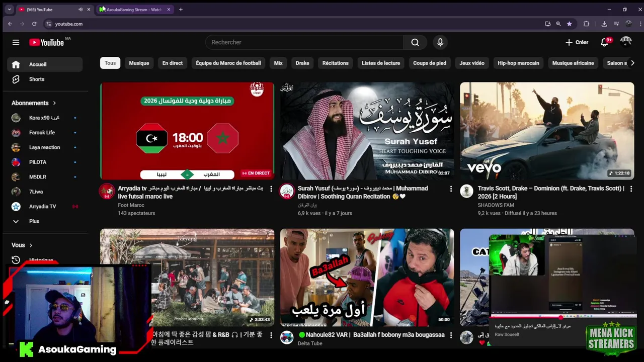Focus the Rechercher search field
This screenshot has height=362, width=644.
pyautogui.click(x=304, y=42)
